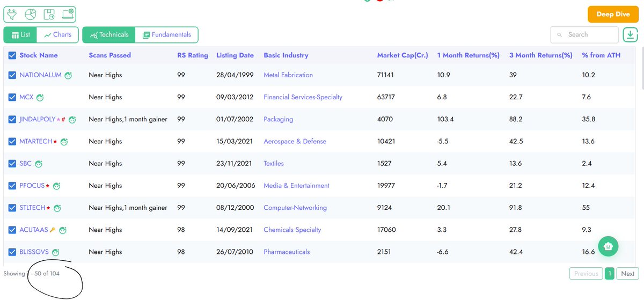Sort by 3 Month Returns(%) header
This screenshot has width=644, height=300.
(541, 55)
